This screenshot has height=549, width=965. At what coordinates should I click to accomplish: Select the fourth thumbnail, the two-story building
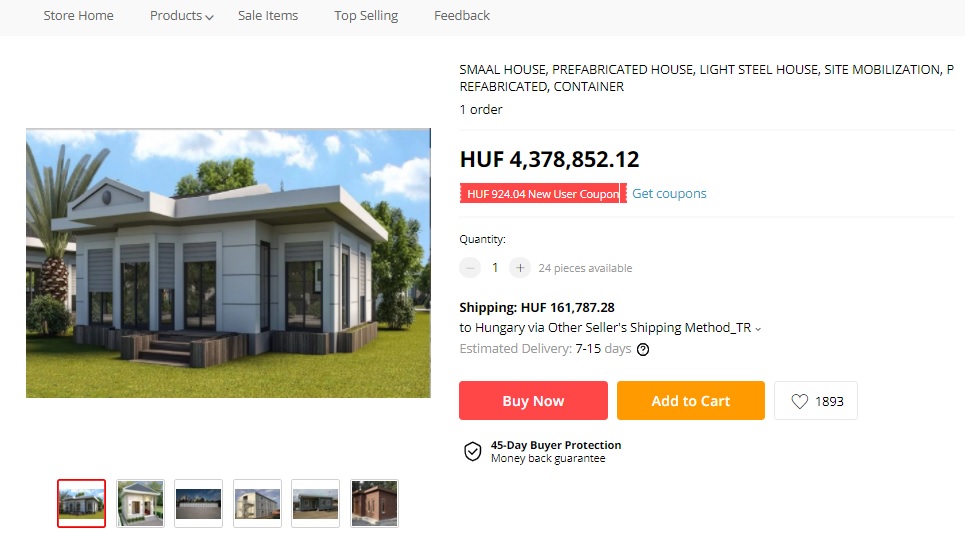click(257, 503)
